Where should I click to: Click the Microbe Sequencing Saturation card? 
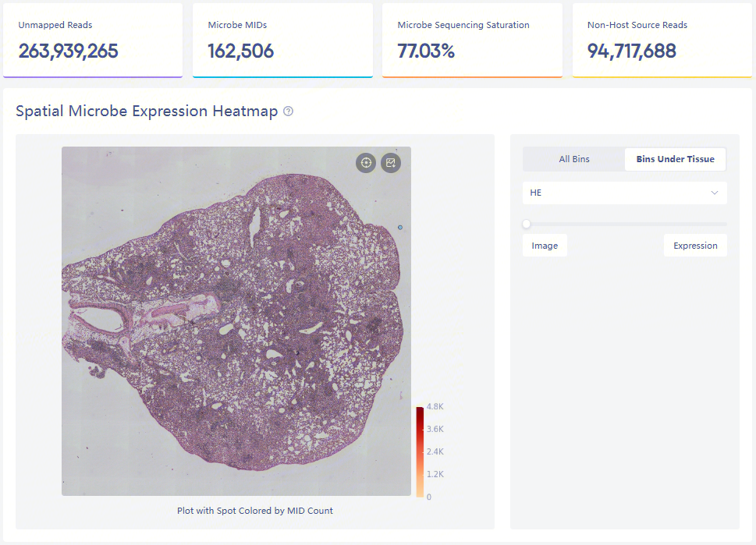pyautogui.click(x=472, y=41)
